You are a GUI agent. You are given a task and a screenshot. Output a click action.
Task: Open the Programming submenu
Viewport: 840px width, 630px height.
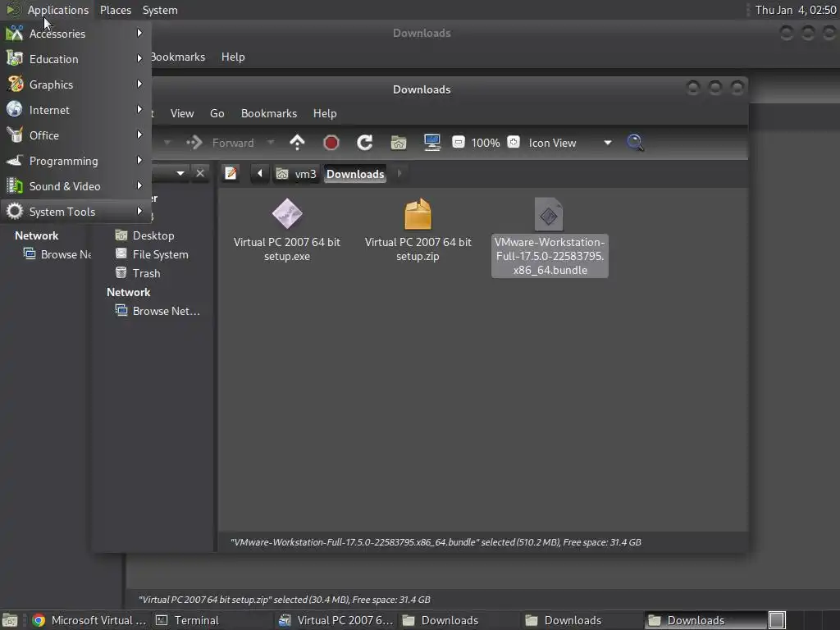coord(75,161)
